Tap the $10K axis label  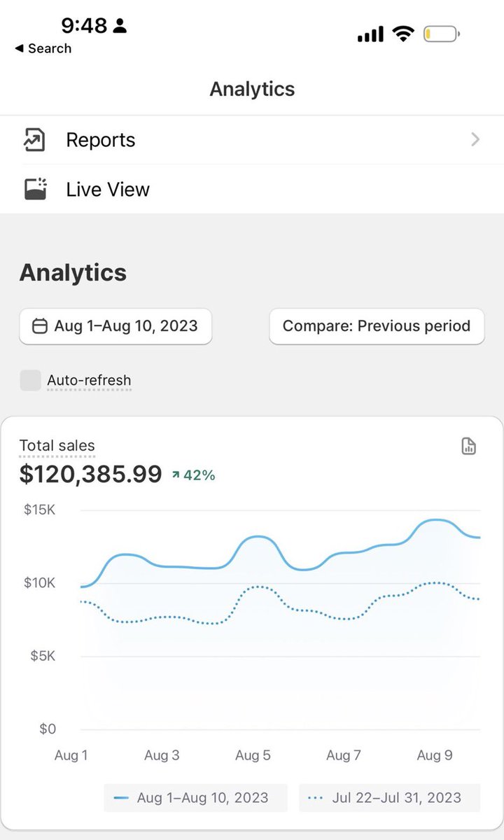(39, 583)
